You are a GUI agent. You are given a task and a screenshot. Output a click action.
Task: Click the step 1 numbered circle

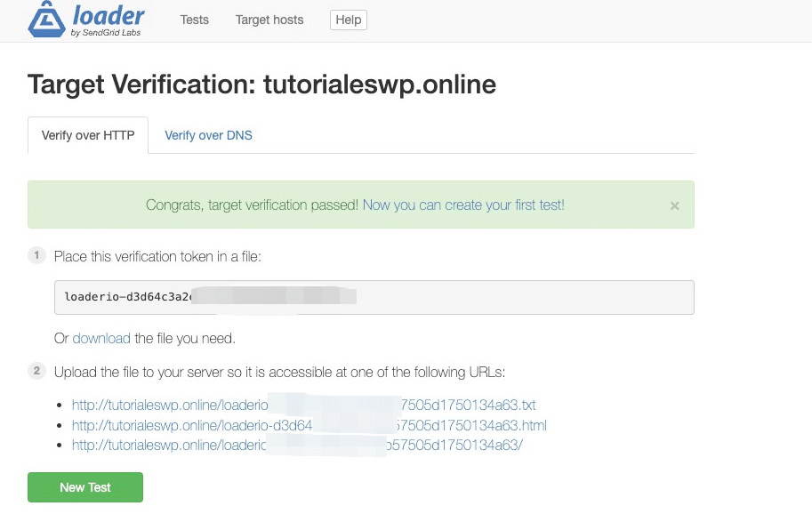coord(36,255)
